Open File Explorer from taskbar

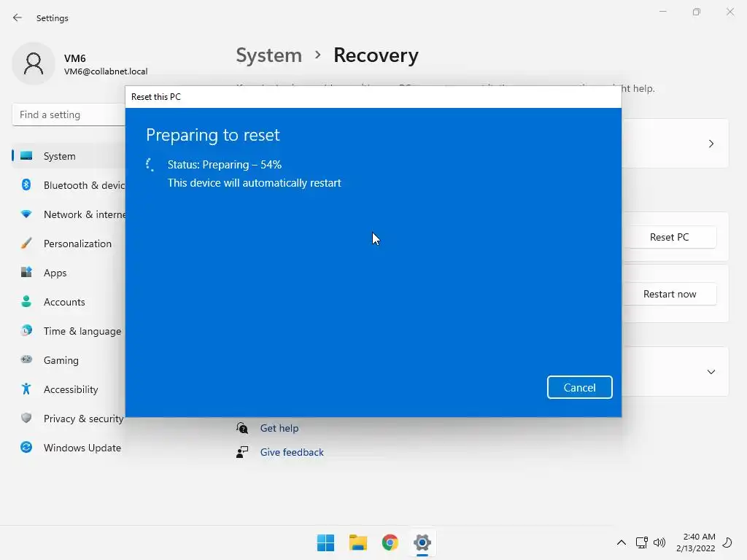coord(357,542)
